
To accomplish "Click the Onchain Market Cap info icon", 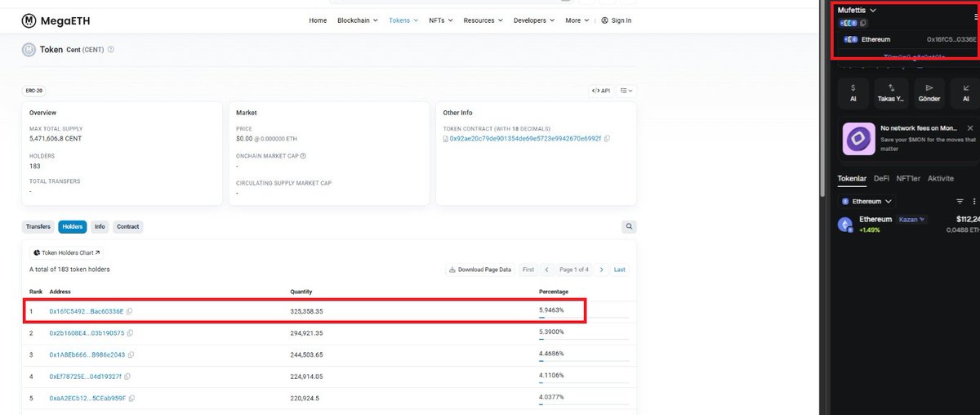I will click(303, 155).
